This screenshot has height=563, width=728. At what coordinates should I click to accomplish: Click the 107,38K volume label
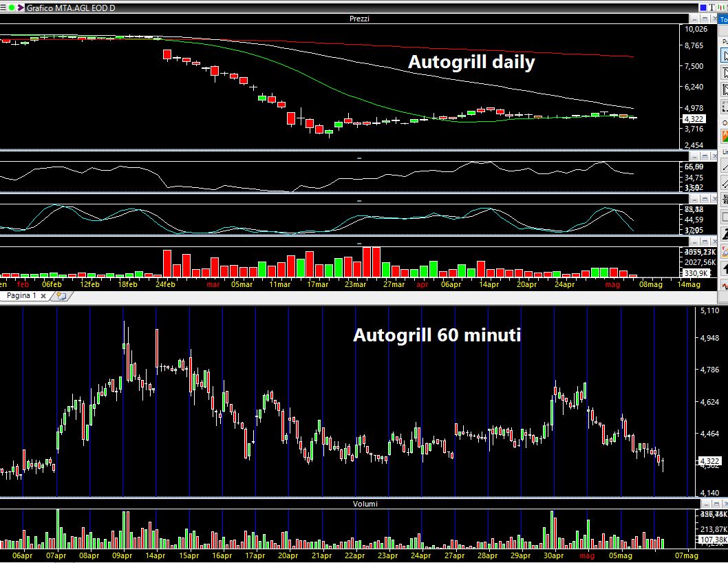coord(714,540)
